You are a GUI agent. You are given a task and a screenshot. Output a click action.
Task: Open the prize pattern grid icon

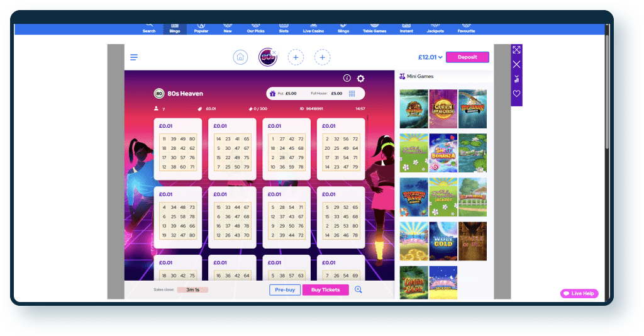352,94
